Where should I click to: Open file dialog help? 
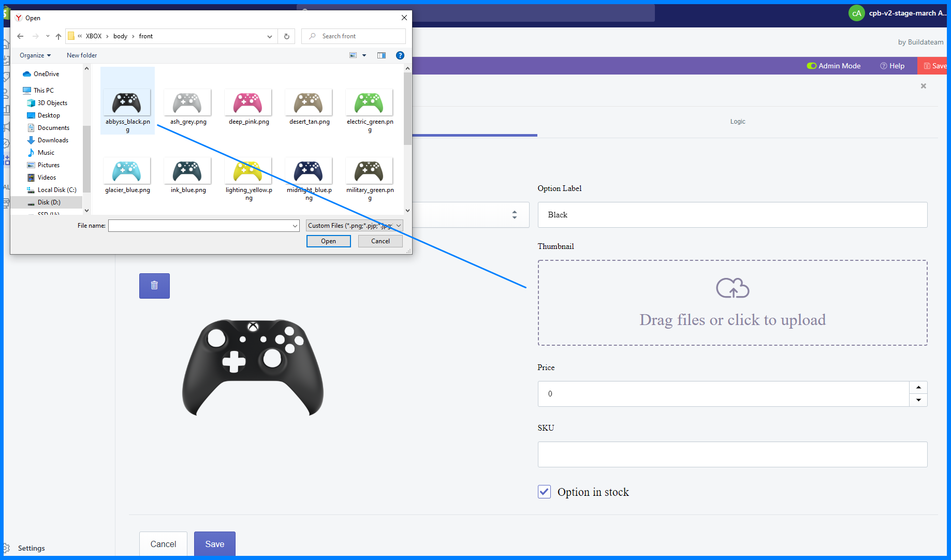click(x=400, y=55)
